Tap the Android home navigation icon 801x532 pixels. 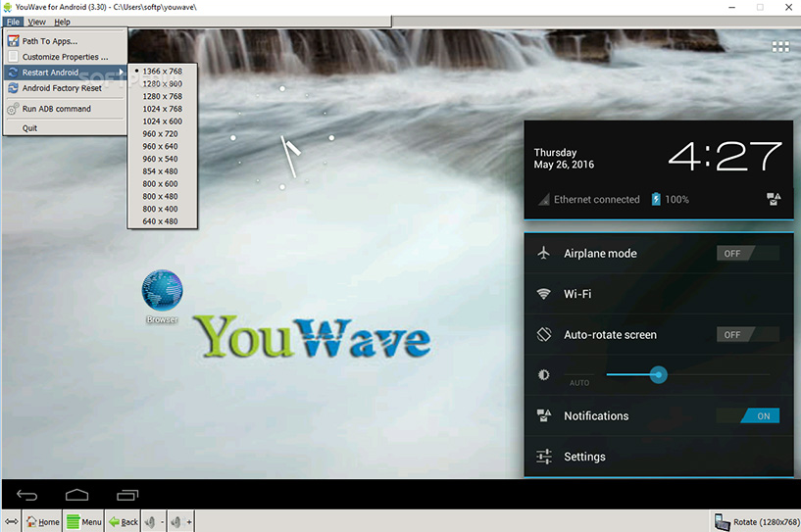(77, 495)
